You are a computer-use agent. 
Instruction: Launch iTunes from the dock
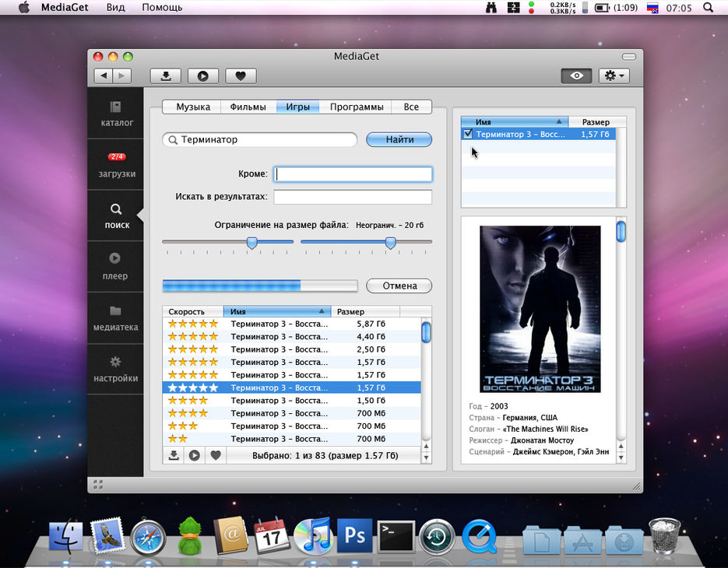pyautogui.click(x=314, y=537)
